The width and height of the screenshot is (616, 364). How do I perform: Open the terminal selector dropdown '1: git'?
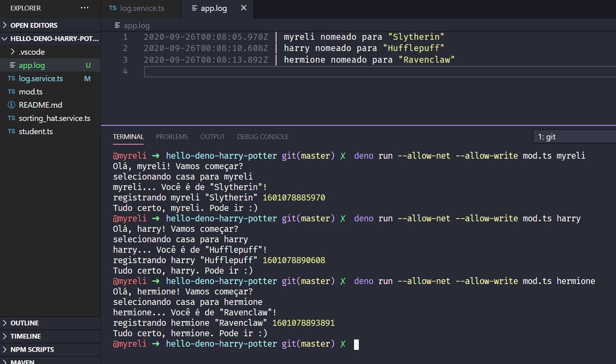click(574, 136)
